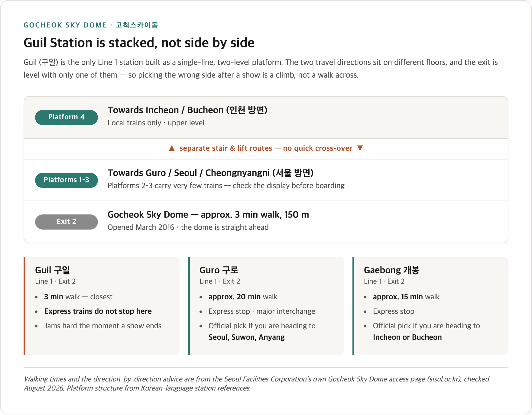Image resolution: width=532 pixels, height=415 pixels.
Task: Click the italic source footnote about walking times
Action: (x=256, y=384)
